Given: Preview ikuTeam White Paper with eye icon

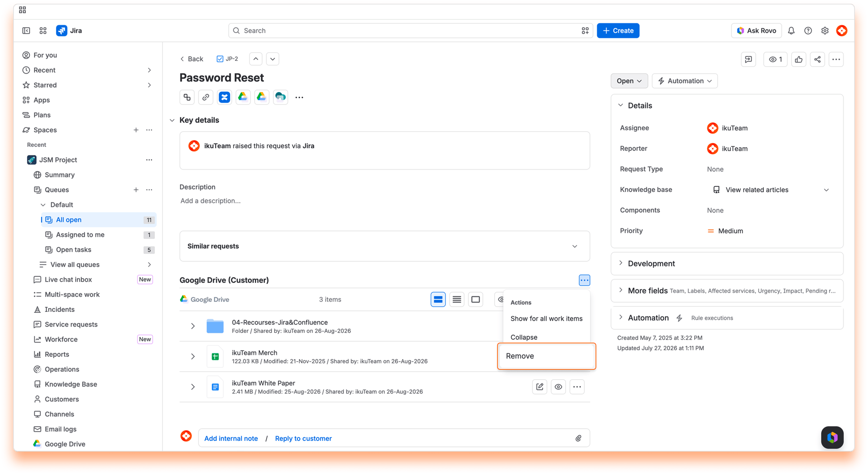Looking at the screenshot, I should [558, 387].
